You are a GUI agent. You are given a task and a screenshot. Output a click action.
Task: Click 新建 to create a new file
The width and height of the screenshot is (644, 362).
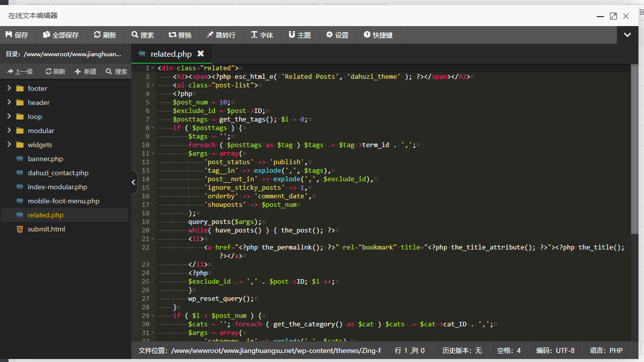point(85,72)
